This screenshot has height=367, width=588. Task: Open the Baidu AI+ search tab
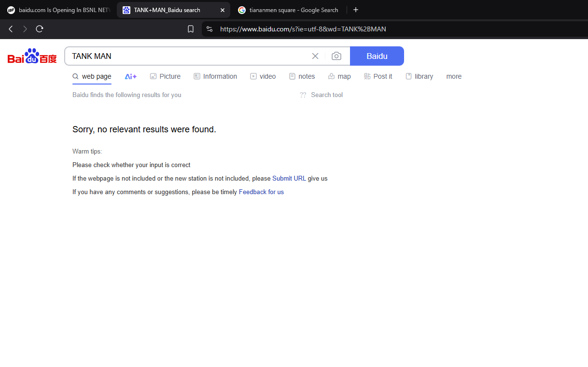pos(130,76)
